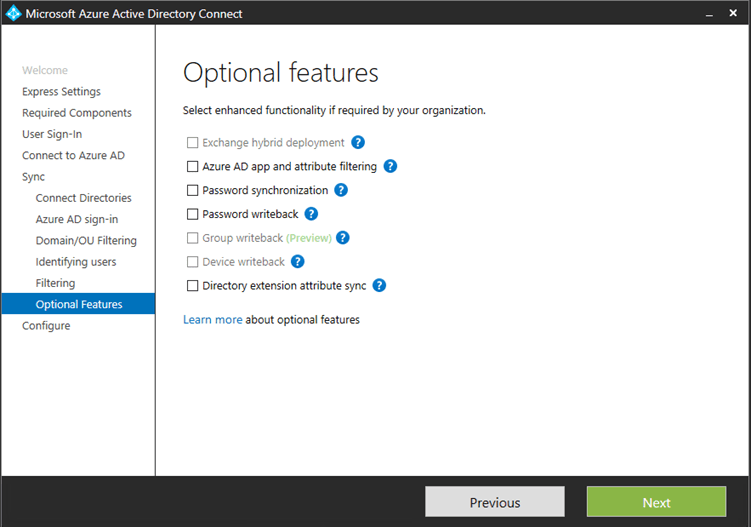Click Azure AD Connect logo in title bar
The image size is (751, 527).
(x=13, y=13)
